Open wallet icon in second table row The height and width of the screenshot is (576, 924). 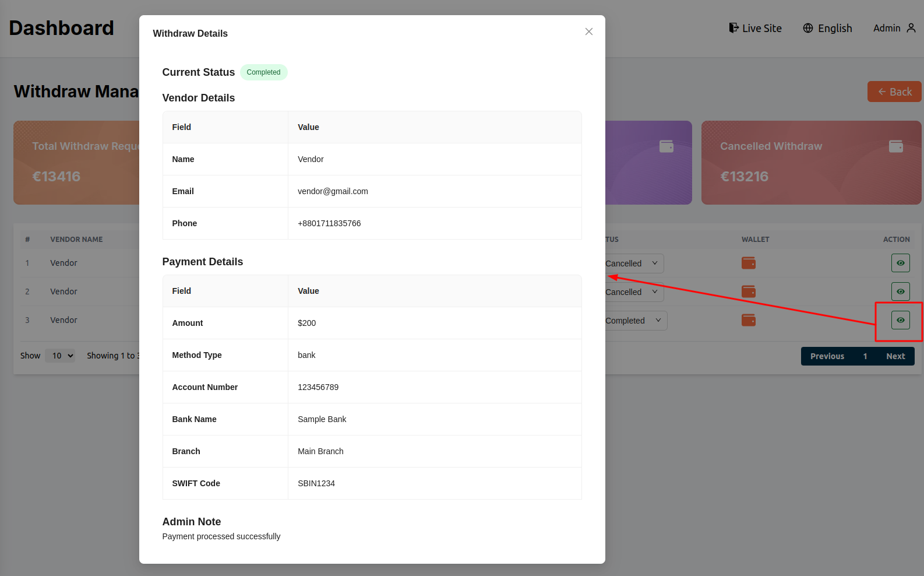[x=748, y=291]
